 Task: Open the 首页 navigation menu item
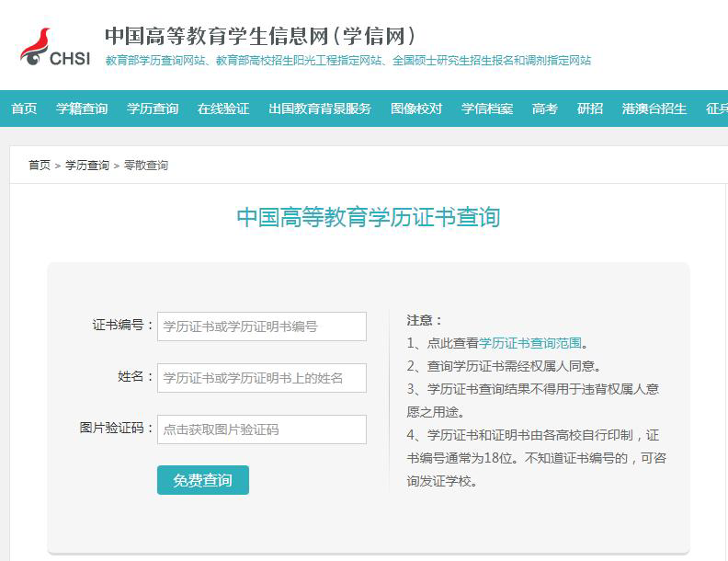point(24,109)
